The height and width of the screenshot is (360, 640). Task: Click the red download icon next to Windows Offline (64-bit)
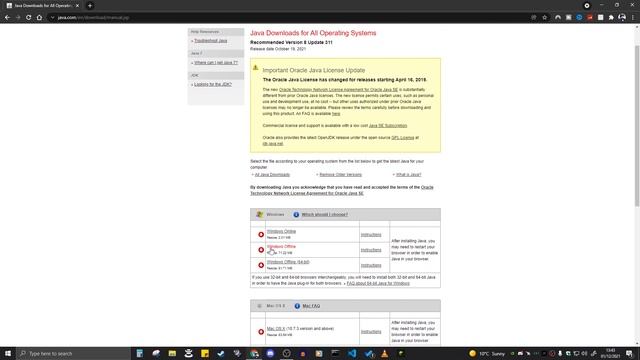(x=261, y=265)
